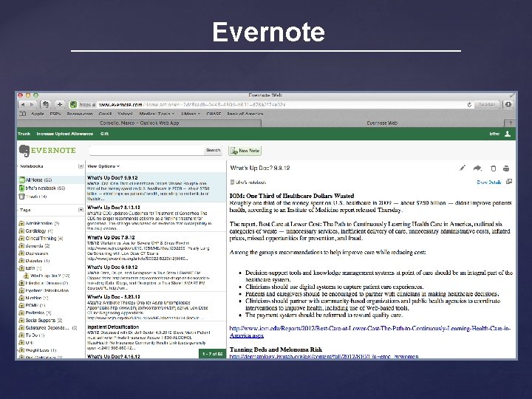
Task: Click Gift in the green header bar
Action: click(x=104, y=134)
